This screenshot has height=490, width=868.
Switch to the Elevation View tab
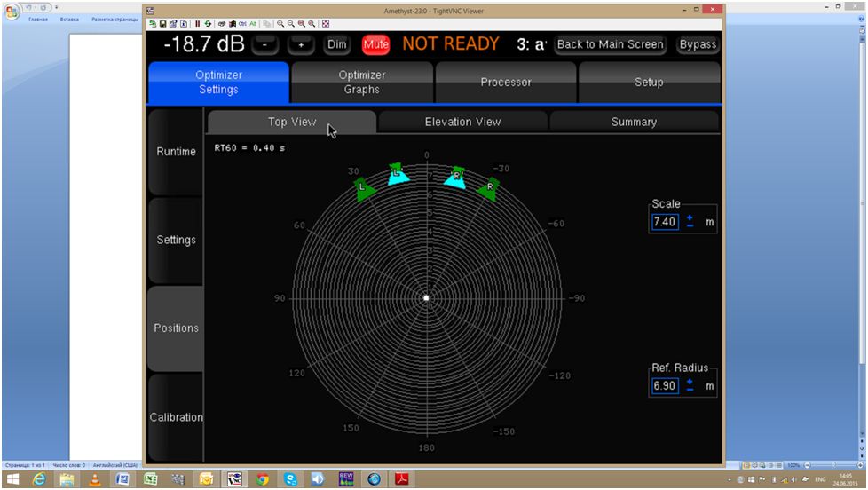[462, 122]
